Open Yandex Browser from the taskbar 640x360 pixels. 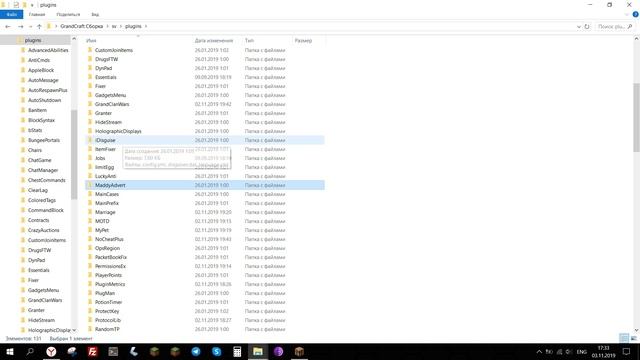51,351
